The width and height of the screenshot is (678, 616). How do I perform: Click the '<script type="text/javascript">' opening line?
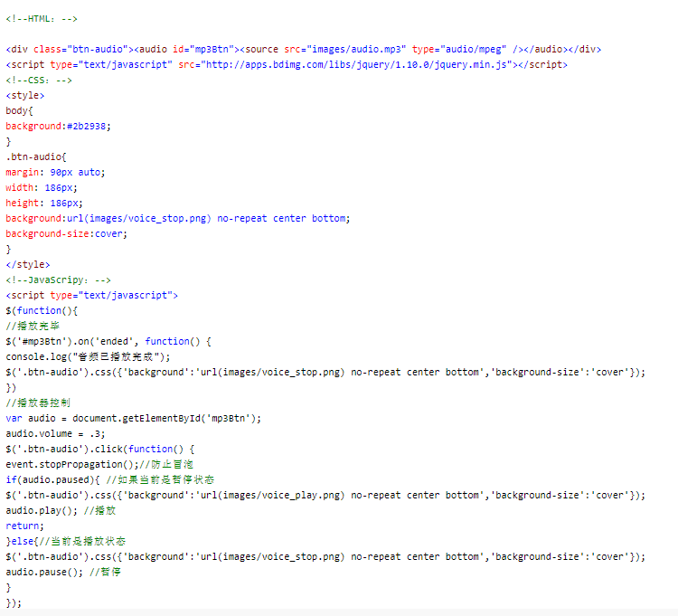click(91, 296)
